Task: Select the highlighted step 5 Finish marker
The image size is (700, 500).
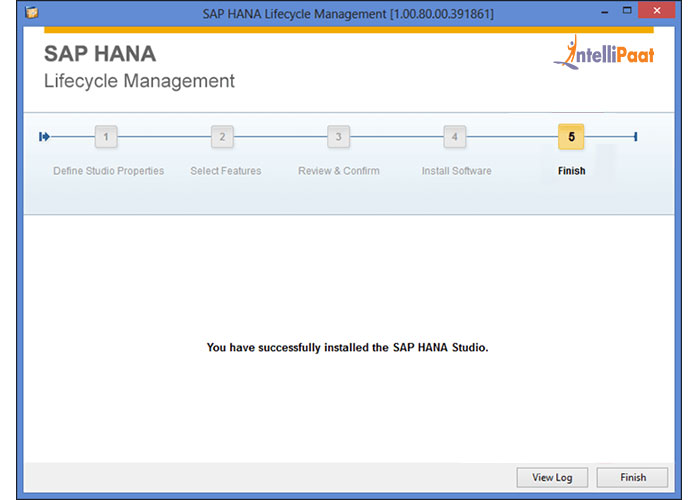Action: tap(571, 137)
